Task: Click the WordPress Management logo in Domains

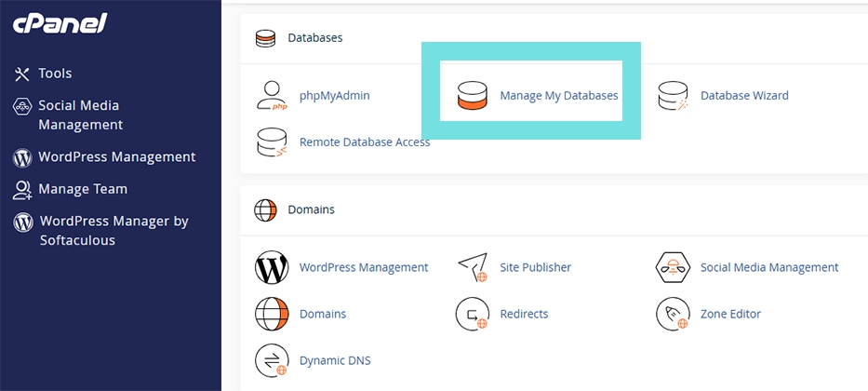Action: tap(272, 267)
